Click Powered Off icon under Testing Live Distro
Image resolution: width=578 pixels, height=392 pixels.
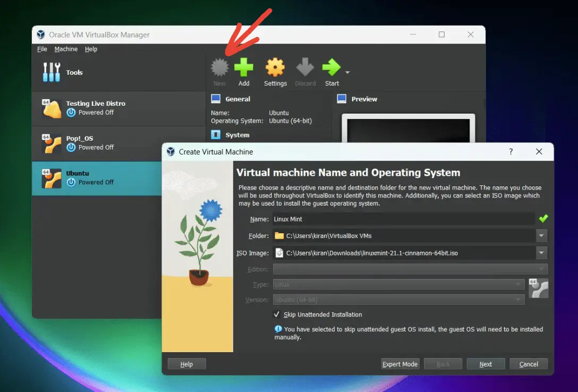71,113
